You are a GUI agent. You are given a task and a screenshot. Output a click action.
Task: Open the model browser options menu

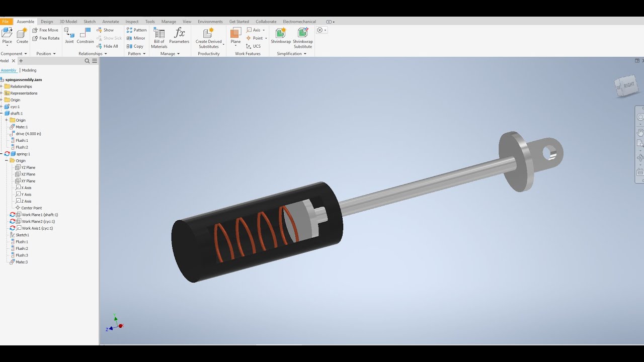coord(95,61)
